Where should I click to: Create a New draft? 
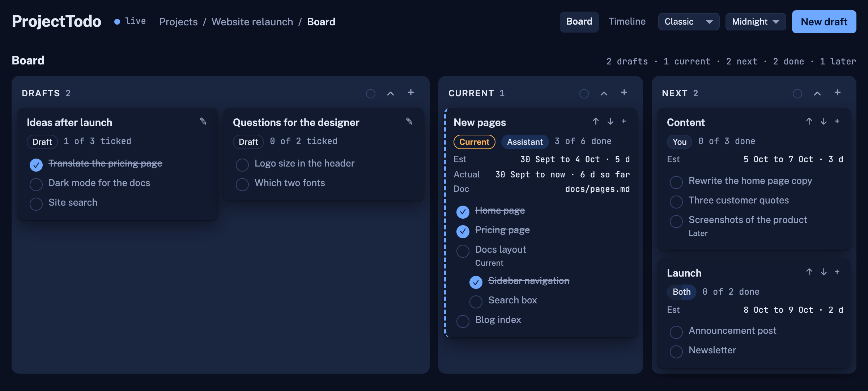click(824, 22)
